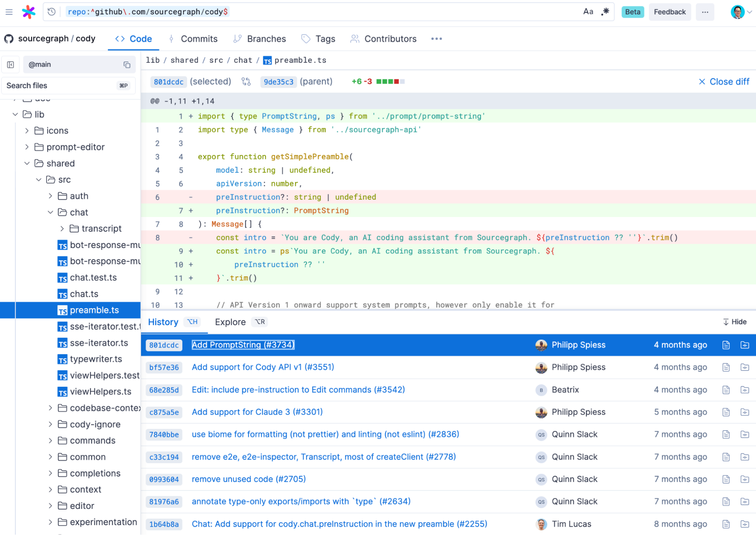Click the chat breadcrumb link
Screen dimensions: 756x535
pos(243,60)
